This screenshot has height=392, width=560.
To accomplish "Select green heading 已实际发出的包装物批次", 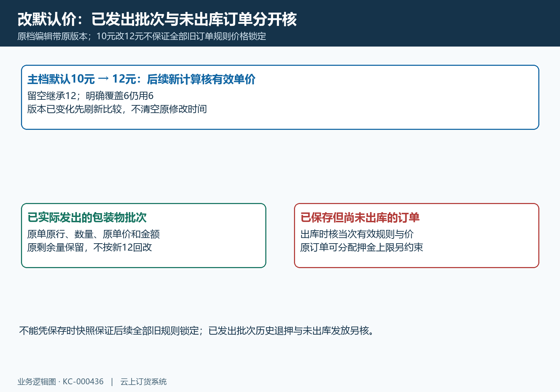I will pyautogui.click(x=87, y=218).
